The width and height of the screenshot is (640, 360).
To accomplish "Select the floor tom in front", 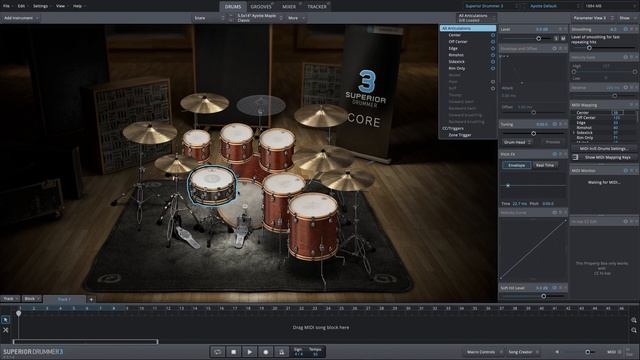I will [x=313, y=226].
